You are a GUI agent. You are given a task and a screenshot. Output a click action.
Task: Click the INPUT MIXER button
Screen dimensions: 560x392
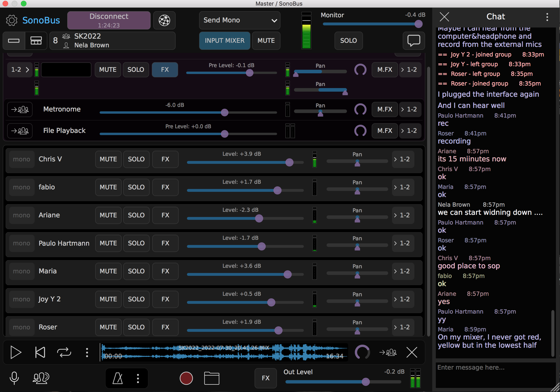click(225, 40)
